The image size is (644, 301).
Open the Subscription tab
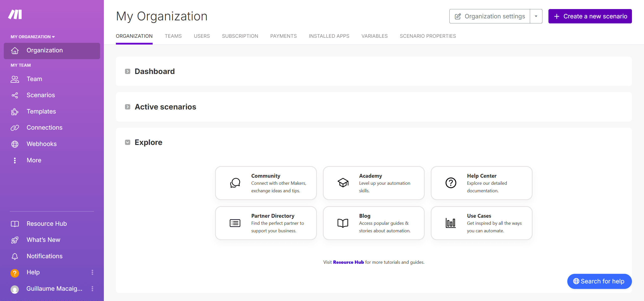(x=240, y=36)
